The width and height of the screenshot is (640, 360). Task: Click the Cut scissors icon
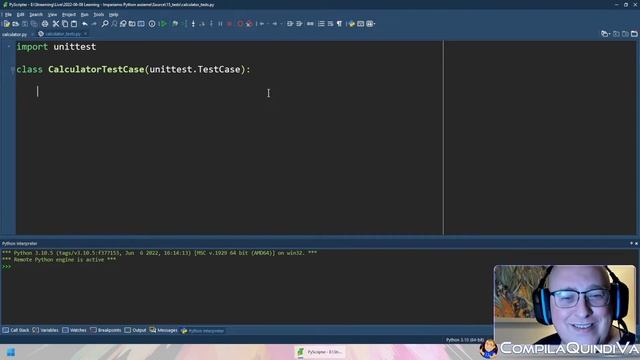(56, 24)
